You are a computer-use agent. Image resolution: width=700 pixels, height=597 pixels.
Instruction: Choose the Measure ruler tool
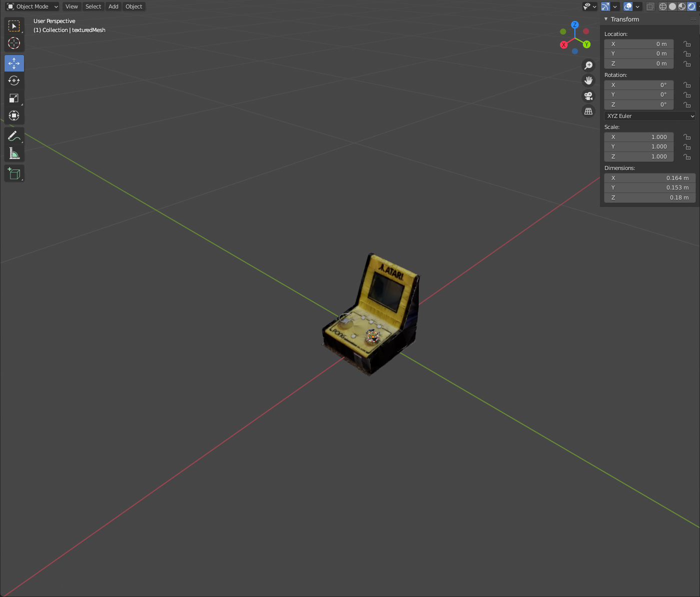click(x=14, y=153)
